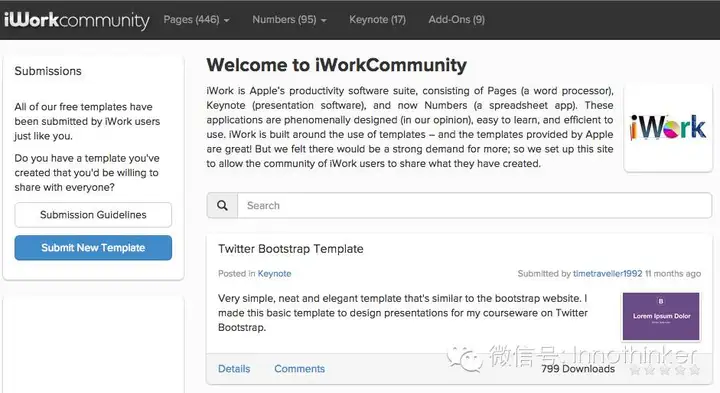Image resolution: width=720 pixels, height=393 pixels.
Task: Go to the Keynote (17) section
Action: pos(377,20)
